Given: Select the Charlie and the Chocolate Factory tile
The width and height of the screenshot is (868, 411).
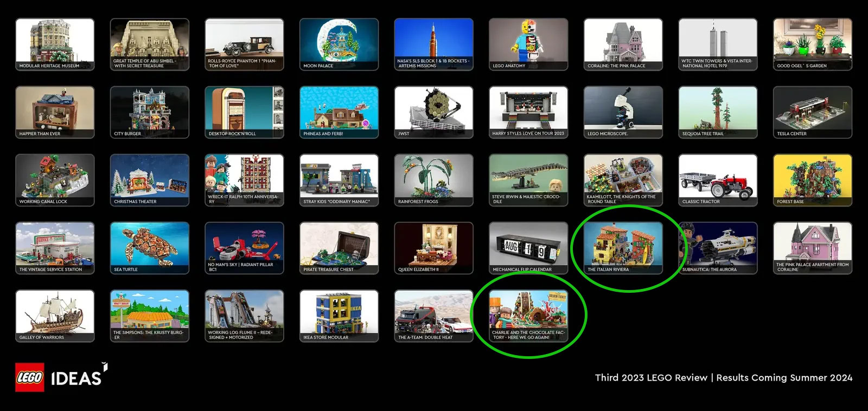Looking at the screenshot, I should coord(528,316).
